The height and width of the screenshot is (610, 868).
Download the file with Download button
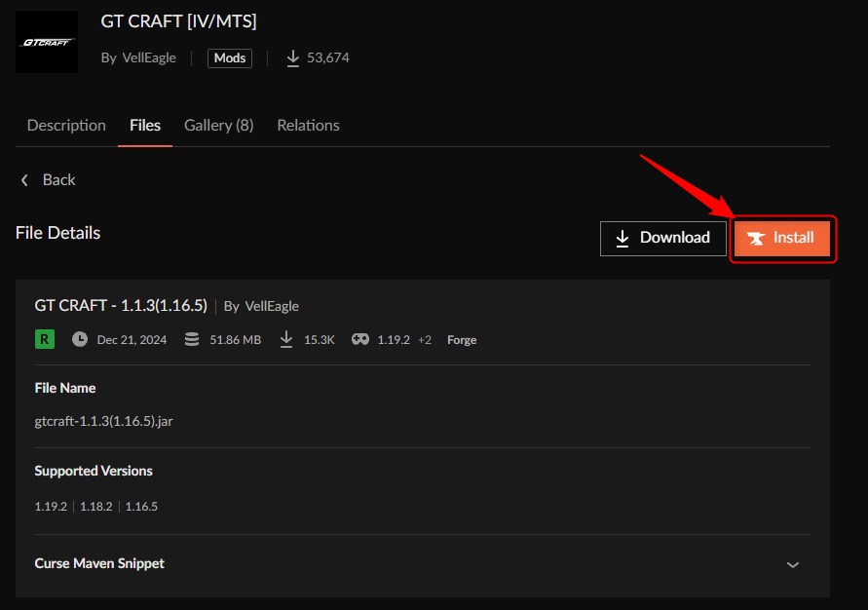pyautogui.click(x=663, y=239)
